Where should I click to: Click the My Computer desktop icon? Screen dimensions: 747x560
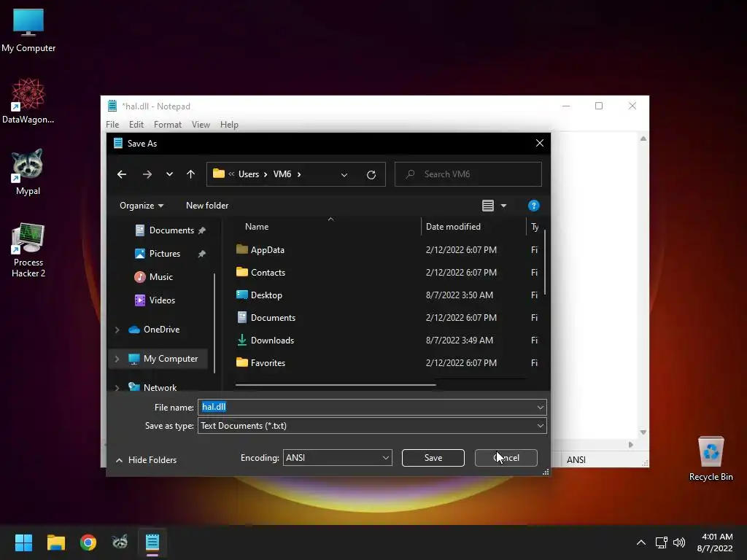click(x=28, y=31)
